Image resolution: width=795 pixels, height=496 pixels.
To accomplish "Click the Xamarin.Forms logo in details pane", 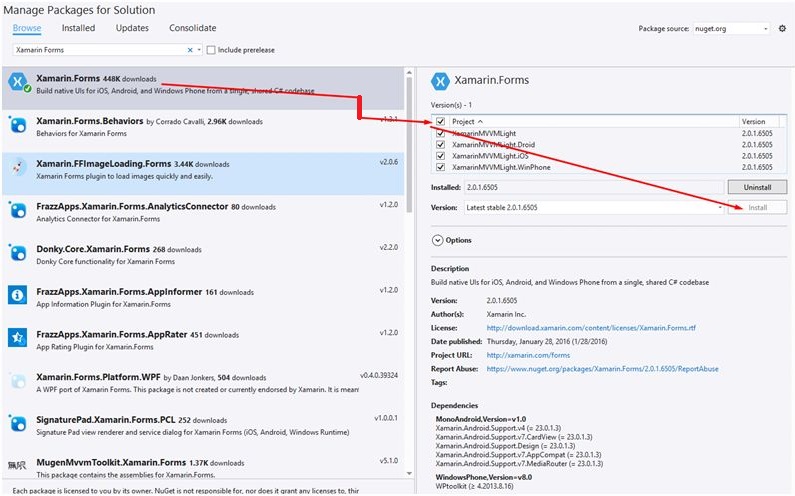I will 440,81.
